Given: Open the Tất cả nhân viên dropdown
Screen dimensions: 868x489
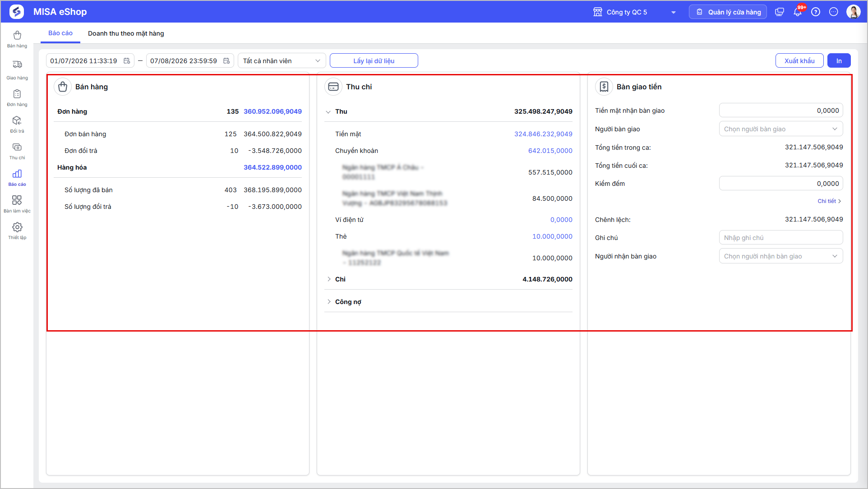Looking at the screenshot, I should [282, 61].
